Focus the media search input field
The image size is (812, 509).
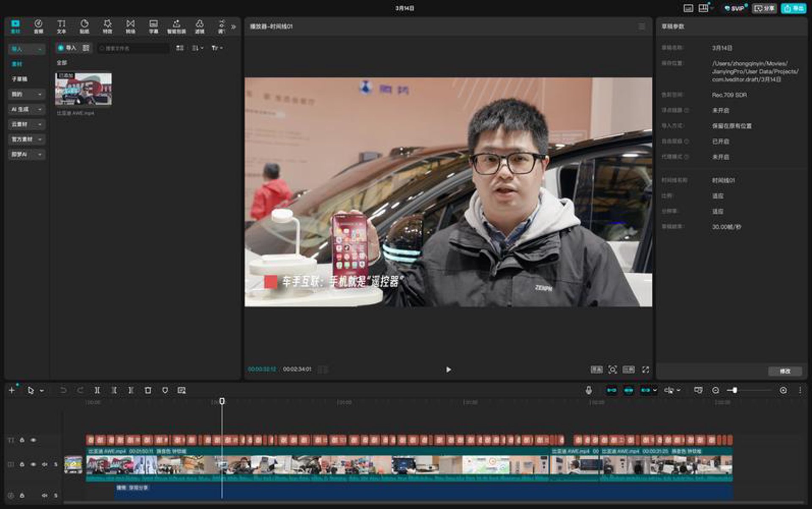pyautogui.click(x=133, y=48)
